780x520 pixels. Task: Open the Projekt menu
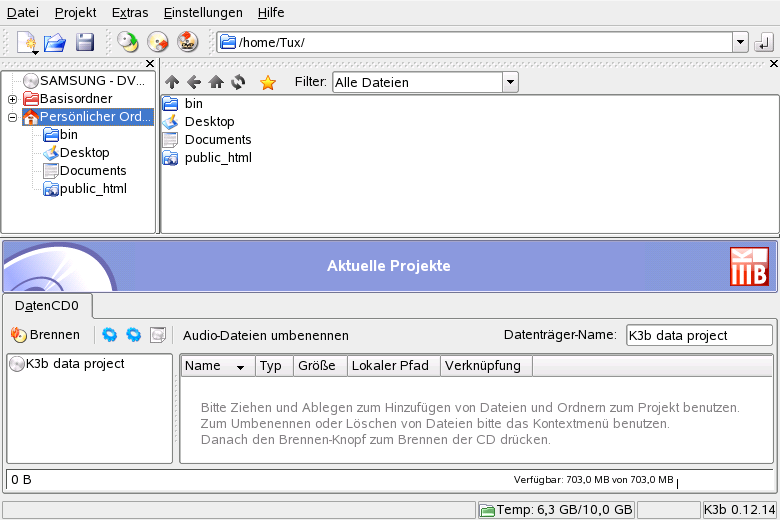click(x=76, y=12)
